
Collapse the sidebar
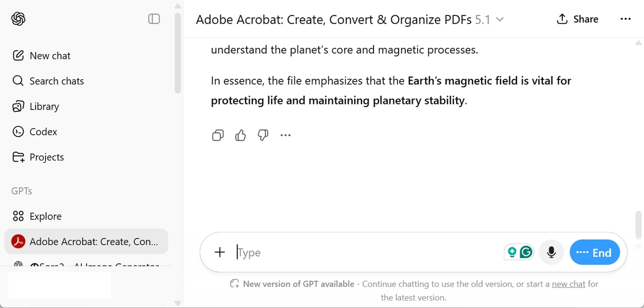click(x=154, y=18)
